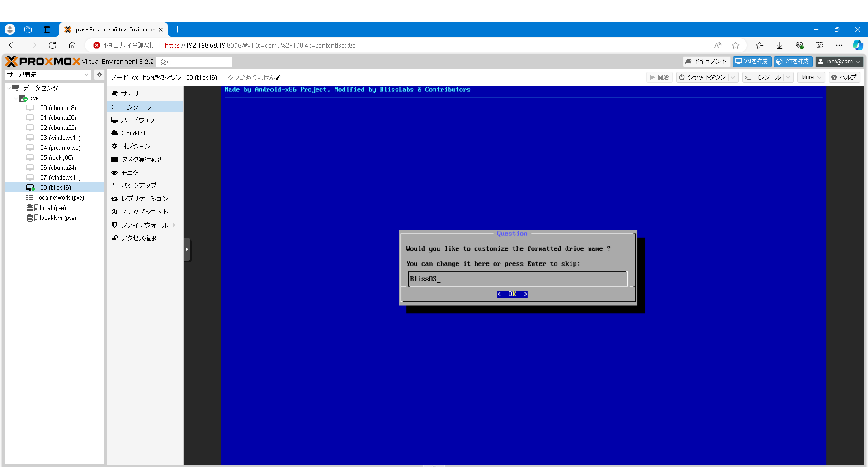Open the console options dropdown arrow
The width and height of the screenshot is (868, 467).
788,77
